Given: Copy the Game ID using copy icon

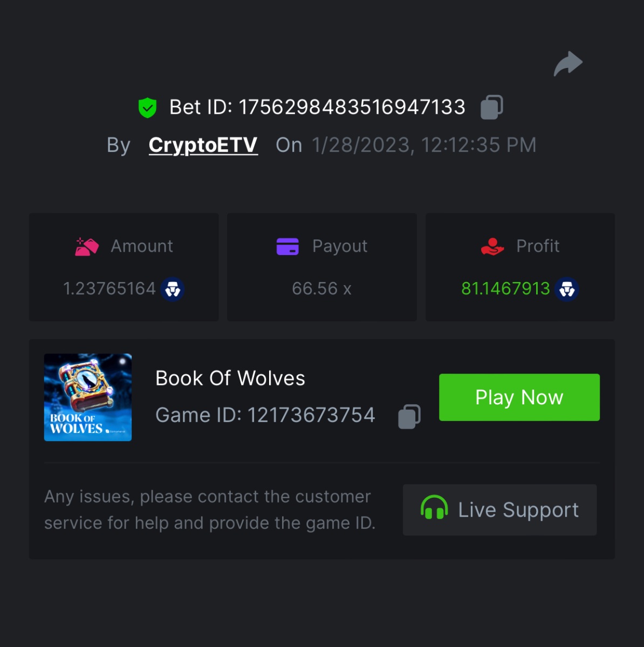Looking at the screenshot, I should 409,416.
